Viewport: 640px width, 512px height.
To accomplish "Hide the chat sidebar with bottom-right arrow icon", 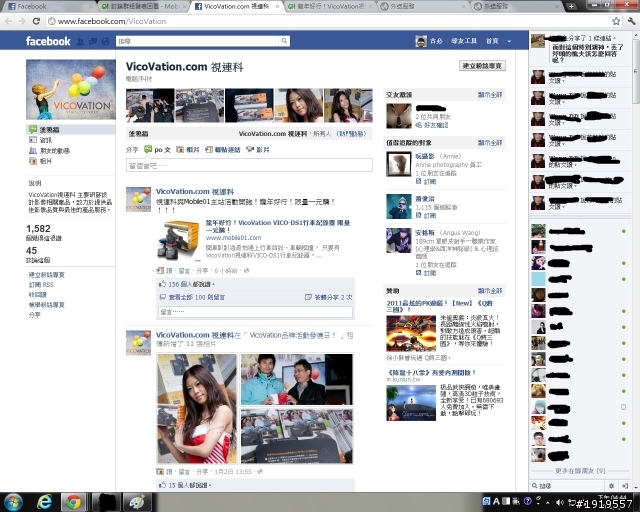I will click(624, 486).
